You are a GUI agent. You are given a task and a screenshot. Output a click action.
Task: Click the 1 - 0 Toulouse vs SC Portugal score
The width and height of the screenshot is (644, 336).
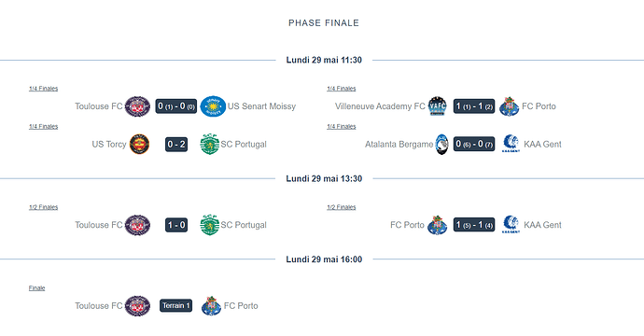176,225
